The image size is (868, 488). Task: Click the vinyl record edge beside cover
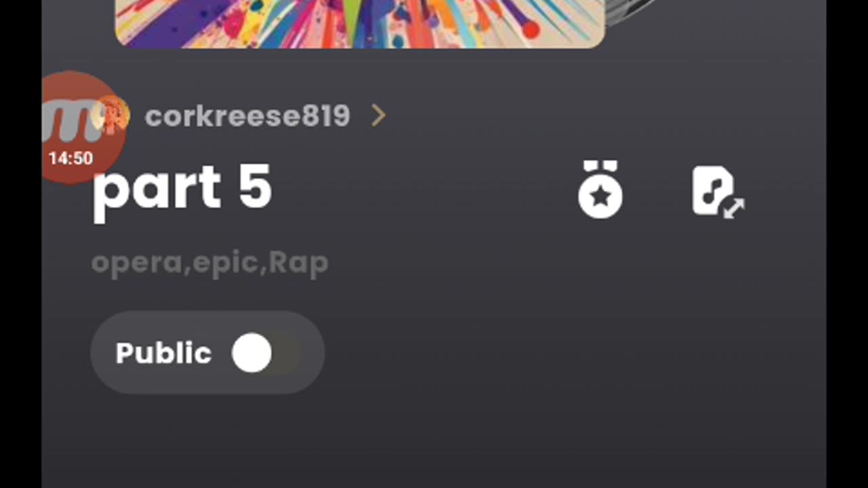[x=627, y=12]
